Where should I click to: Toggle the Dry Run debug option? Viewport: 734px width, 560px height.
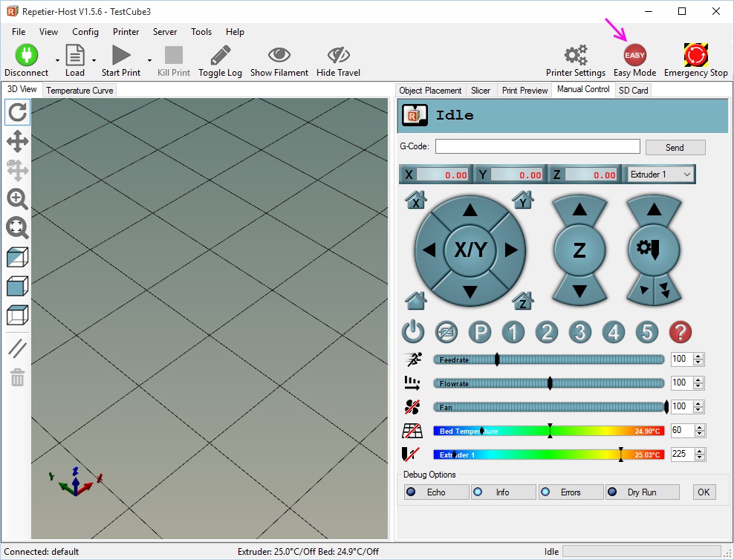click(643, 492)
